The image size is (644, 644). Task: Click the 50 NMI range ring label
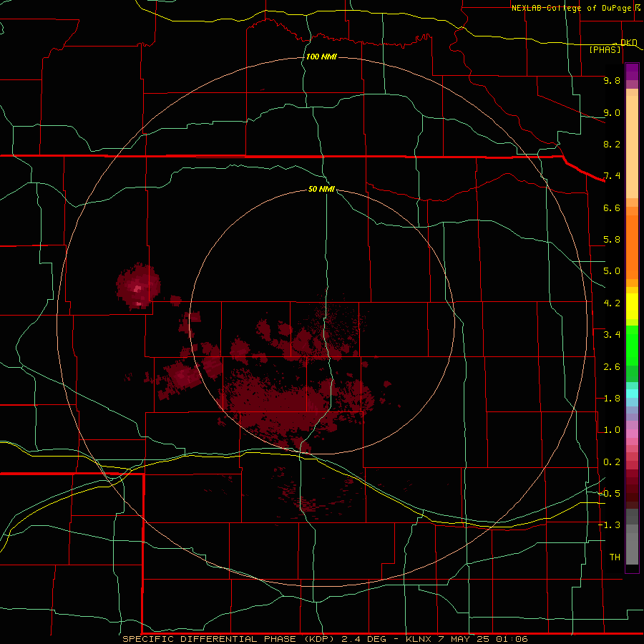(321, 189)
